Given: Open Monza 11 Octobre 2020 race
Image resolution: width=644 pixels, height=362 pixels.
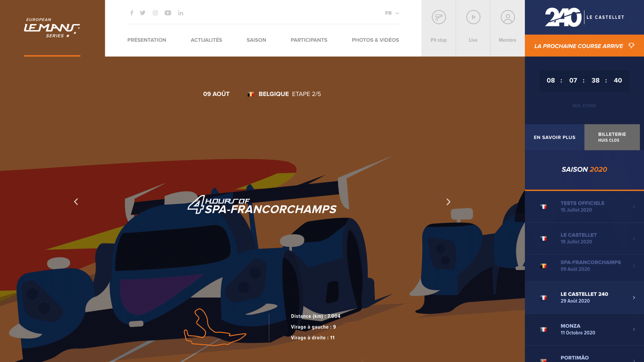Looking at the screenshot, I should coord(584,329).
